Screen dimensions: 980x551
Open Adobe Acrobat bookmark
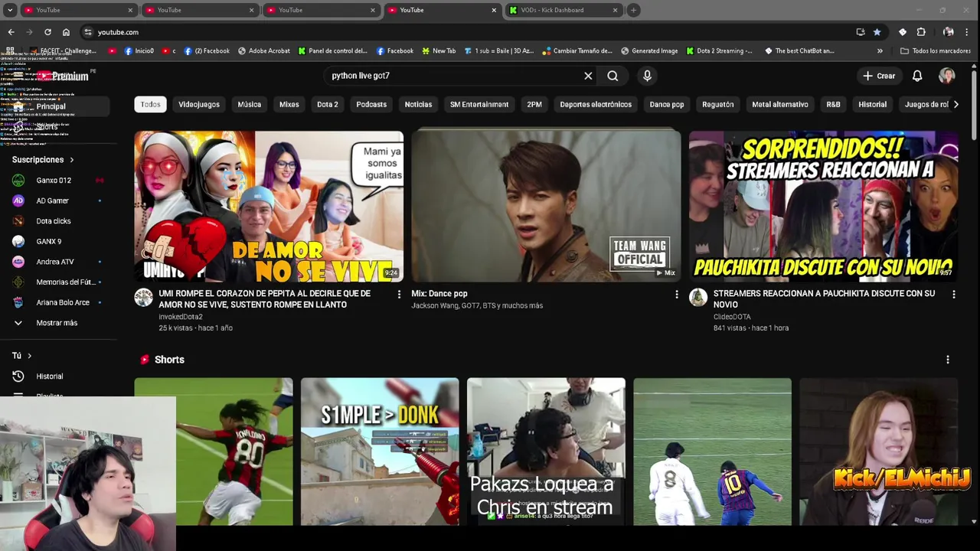[x=264, y=51]
